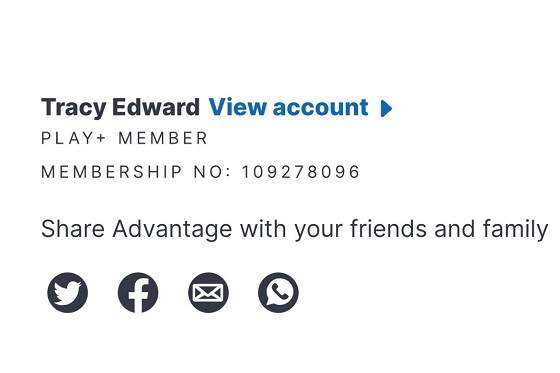This screenshot has height=373, width=560.
Task: Click the MEMBERSHIP NO label
Action: click(136, 172)
